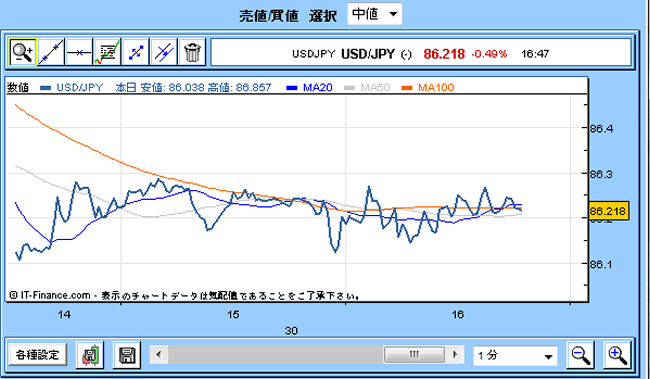The height and width of the screenshot is (379, 650).
Task: Click the 86.3 axis label
Action: point(601,174)
